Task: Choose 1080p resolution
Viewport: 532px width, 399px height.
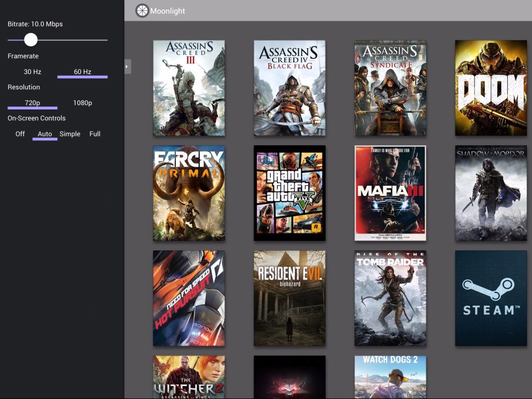Action: [x=83, y=103]
